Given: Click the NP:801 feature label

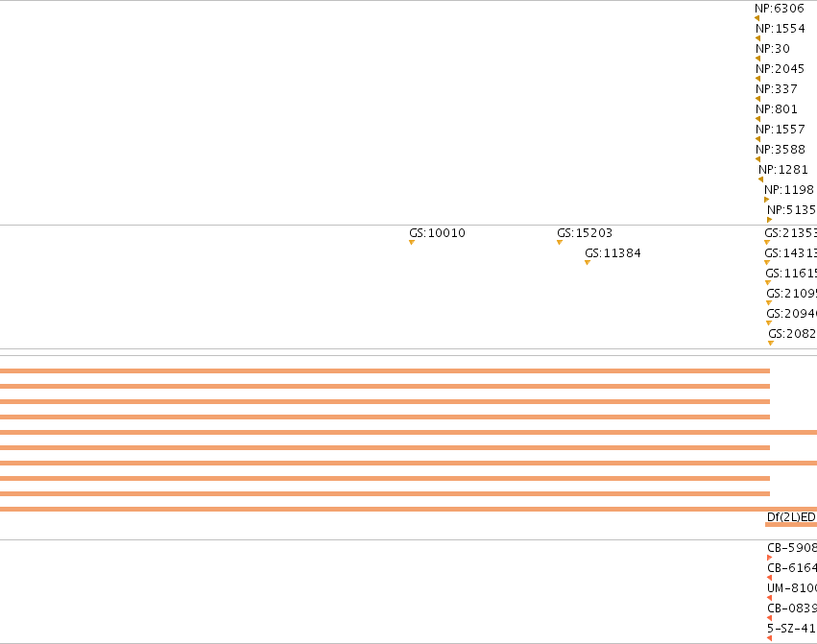Looking at the screenshot, I should pyautogui.click(x=777, y=109).
